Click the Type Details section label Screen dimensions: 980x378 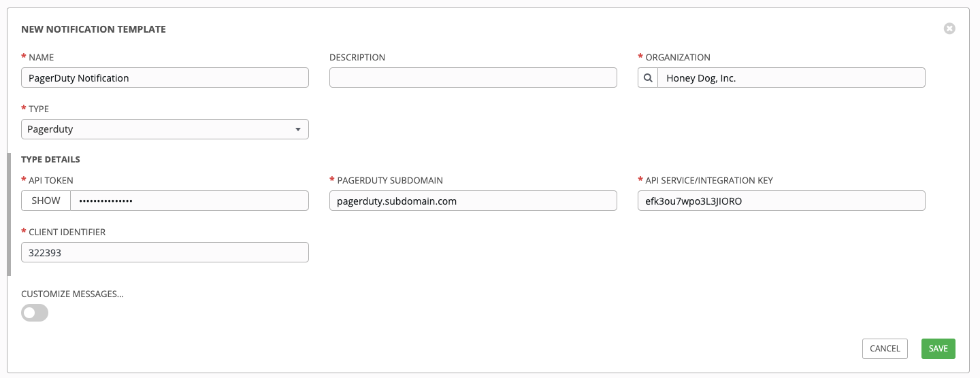(x=50, y=159)
